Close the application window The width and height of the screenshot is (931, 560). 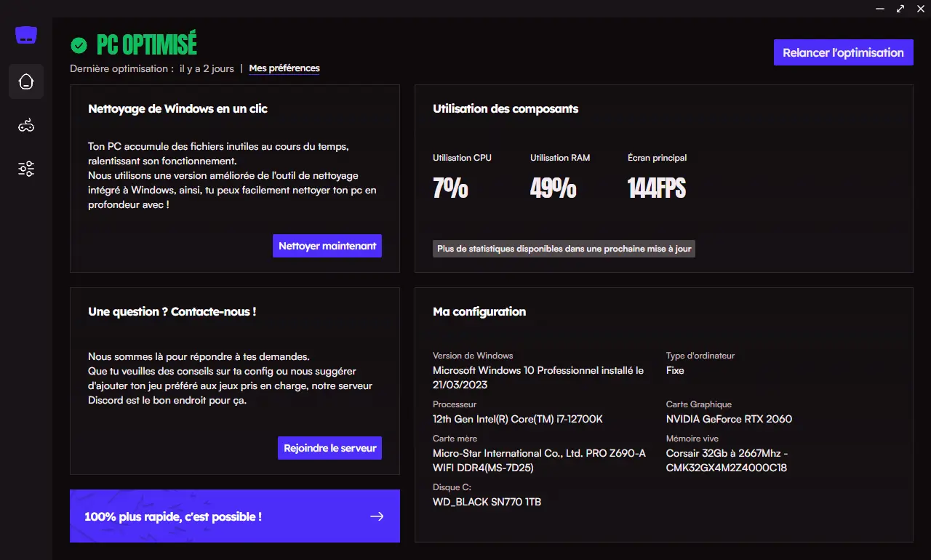click(x=920, y=9)
